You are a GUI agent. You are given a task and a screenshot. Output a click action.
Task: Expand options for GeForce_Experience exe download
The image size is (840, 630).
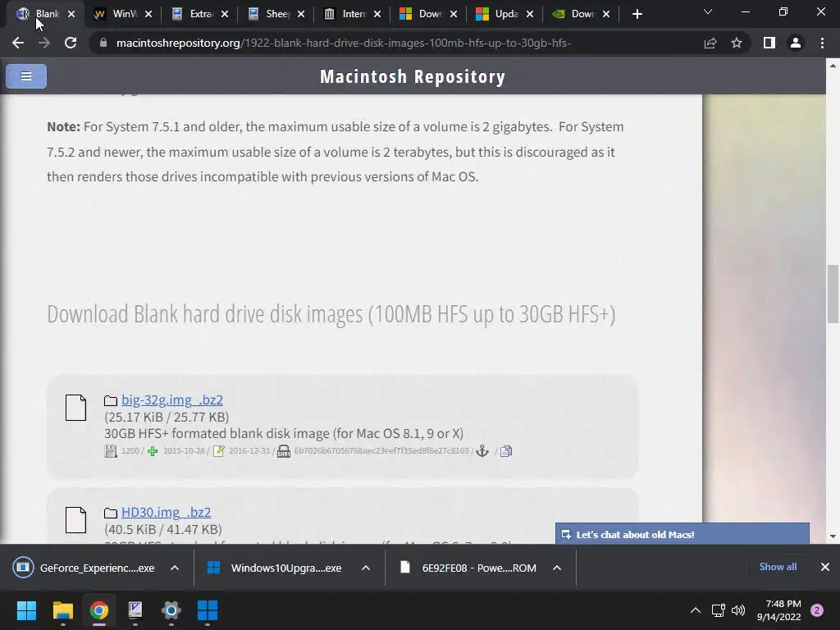pyautogui.click(x=175, y=568)
